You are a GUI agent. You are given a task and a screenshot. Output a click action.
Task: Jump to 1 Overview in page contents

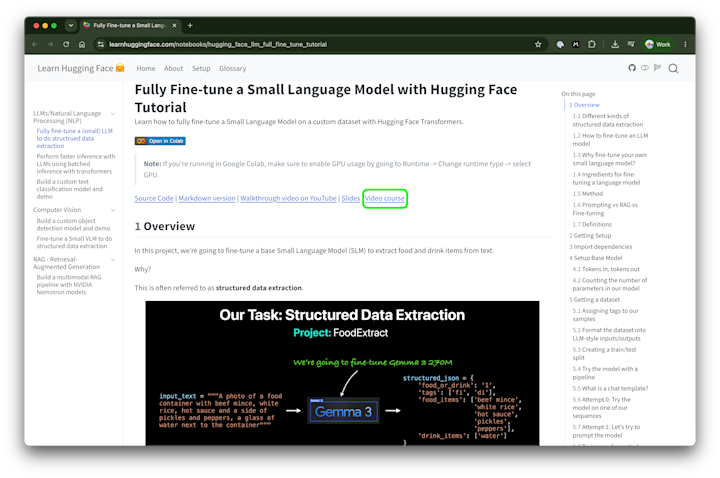(584, 105)
